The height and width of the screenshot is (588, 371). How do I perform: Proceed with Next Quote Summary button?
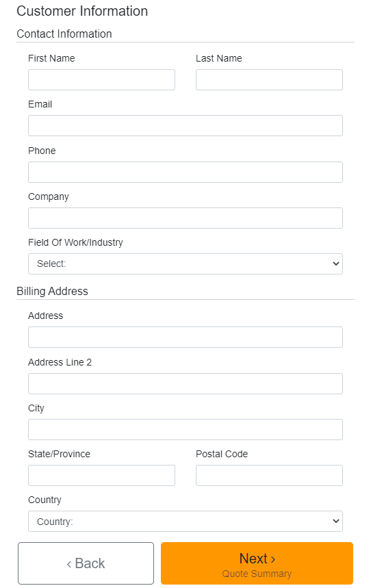coord(257,563)
